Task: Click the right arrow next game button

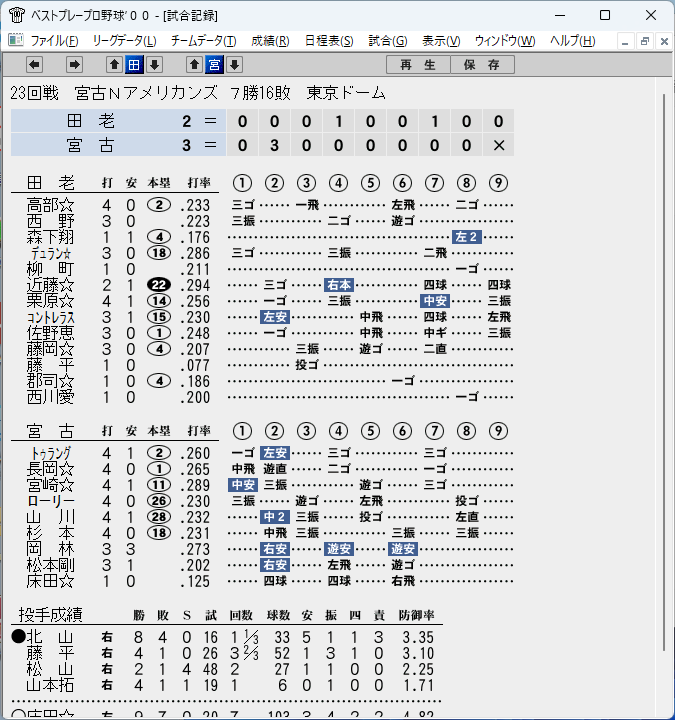Action: pyautogui.click(x=74, y=65)
